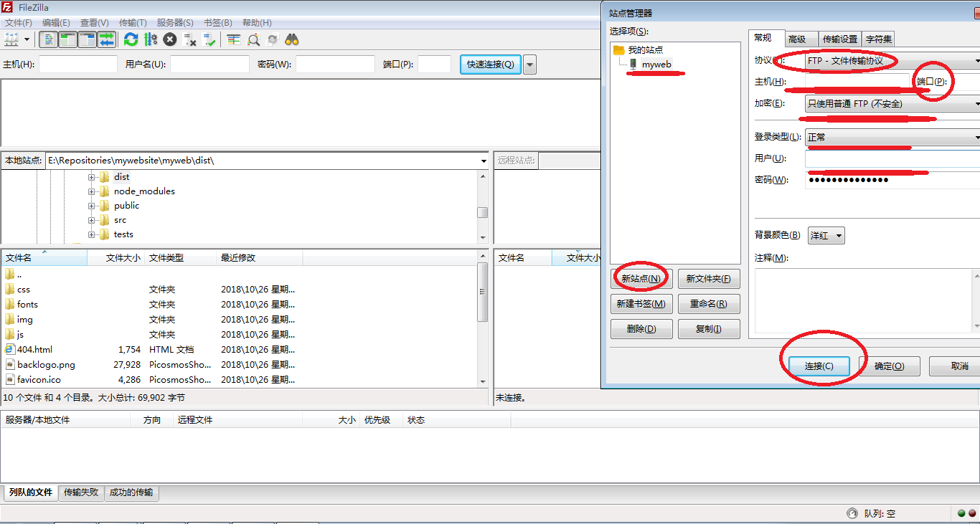The image size is (980, 524).
Task: Expand the node_modules folder in tree
Action: [x=91, y=191]
